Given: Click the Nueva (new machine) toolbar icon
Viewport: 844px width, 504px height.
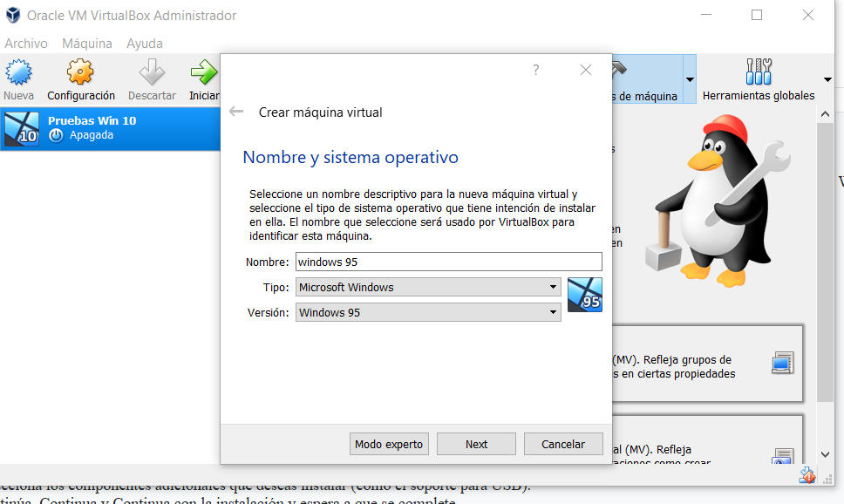Looking at the screenshot, I should [x=19, y=72].
